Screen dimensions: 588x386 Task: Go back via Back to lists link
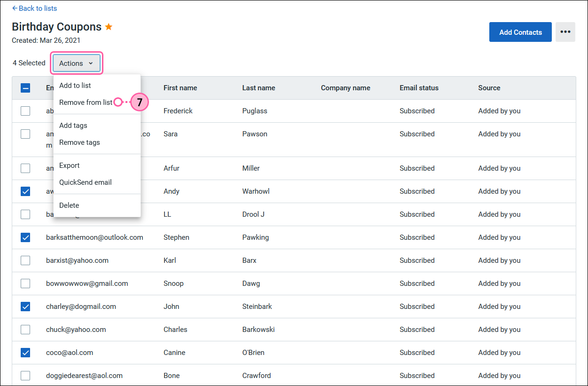click(x=34, y=8)
